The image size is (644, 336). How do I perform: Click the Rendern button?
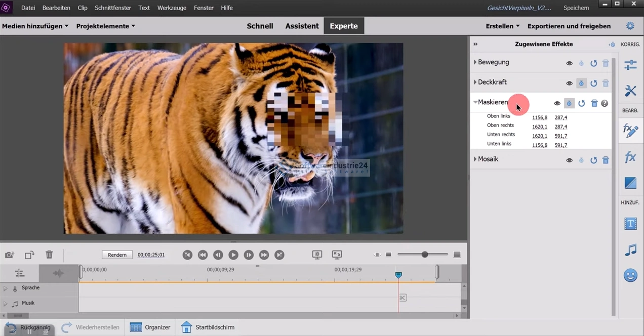coord(117,255)
